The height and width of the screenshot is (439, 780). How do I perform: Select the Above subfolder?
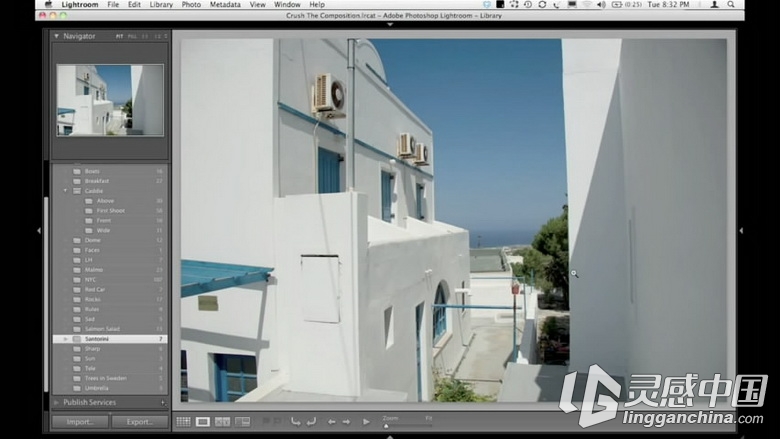[110, 201]
